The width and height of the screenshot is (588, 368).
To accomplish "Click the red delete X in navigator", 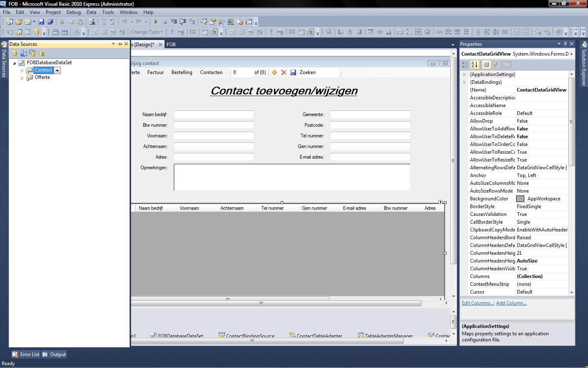I will (284, 72).
